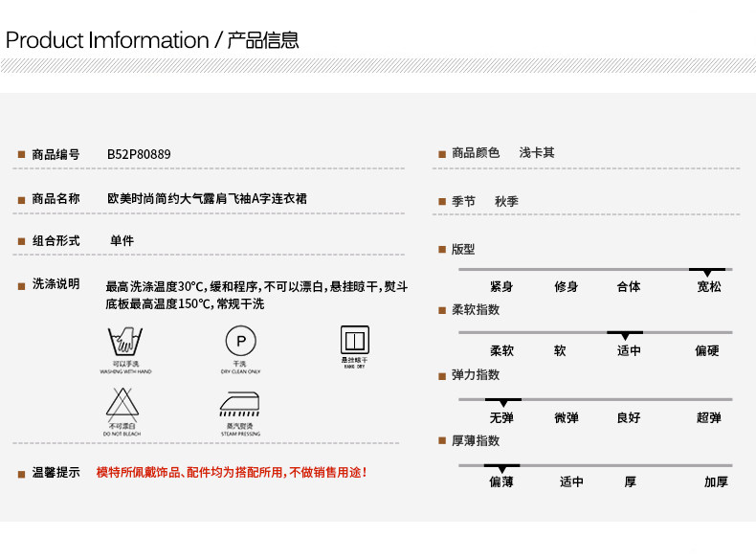Click the 超弹 elasticity label
Image resolution: width=756 pixels, height=559 pixels.
[709, 417]
